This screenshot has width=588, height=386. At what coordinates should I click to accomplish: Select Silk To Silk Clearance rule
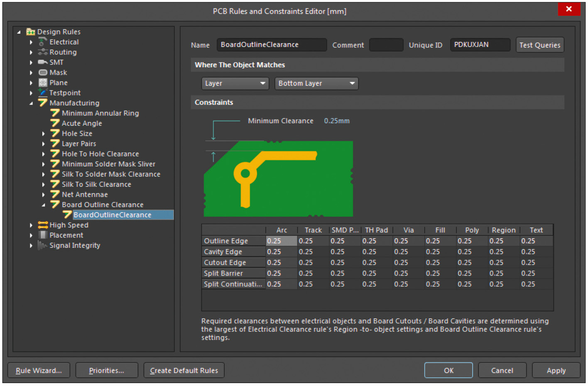click(96, 184)
